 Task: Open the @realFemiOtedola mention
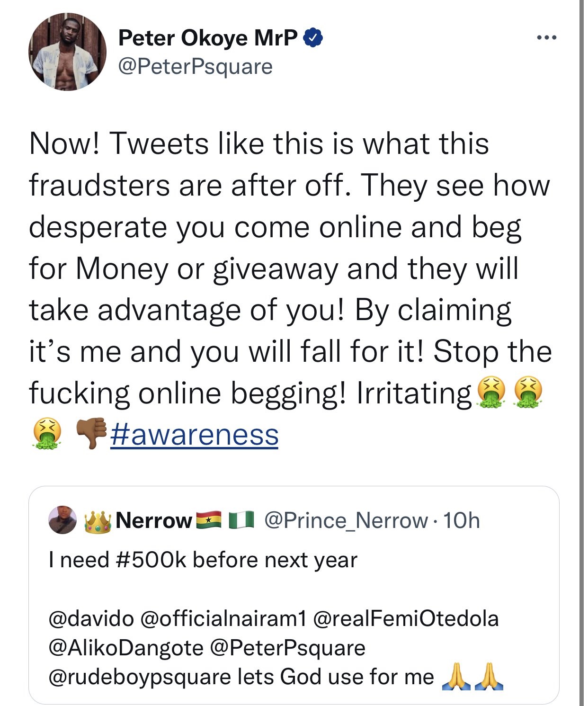click(406, 619)
